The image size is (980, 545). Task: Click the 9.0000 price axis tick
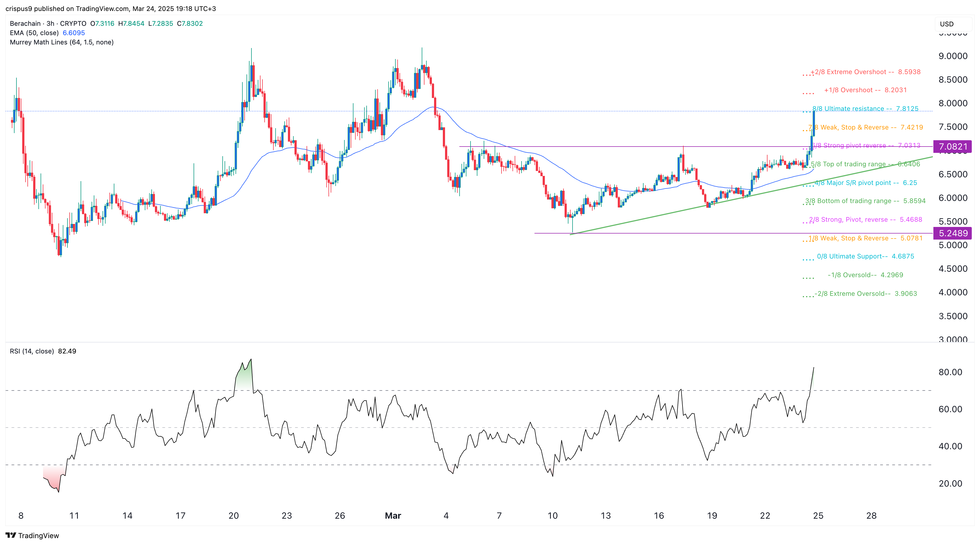(953, 56)
